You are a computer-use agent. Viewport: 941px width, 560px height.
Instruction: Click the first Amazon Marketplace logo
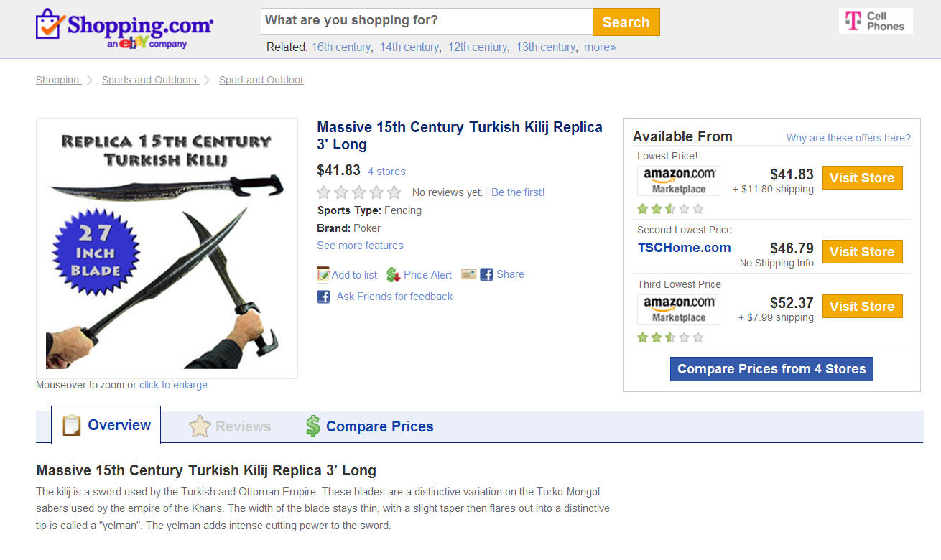(679, 181)
